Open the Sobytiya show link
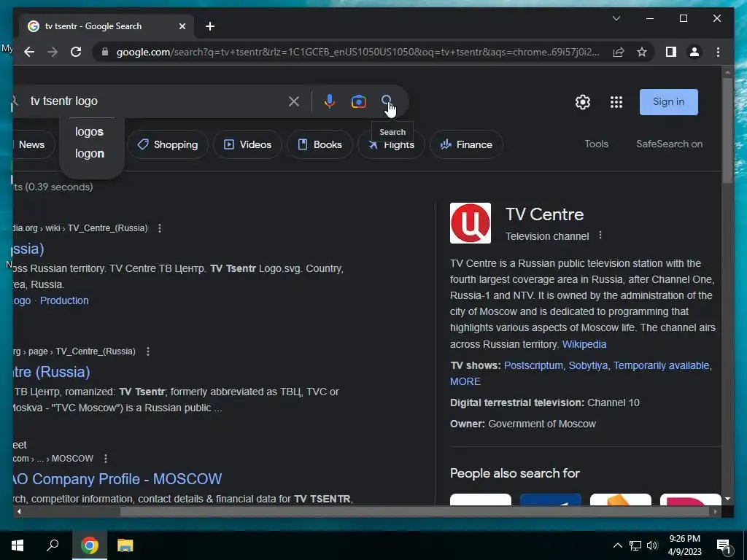The height and width of the screenshot is (560, 747). pos(588,365)
